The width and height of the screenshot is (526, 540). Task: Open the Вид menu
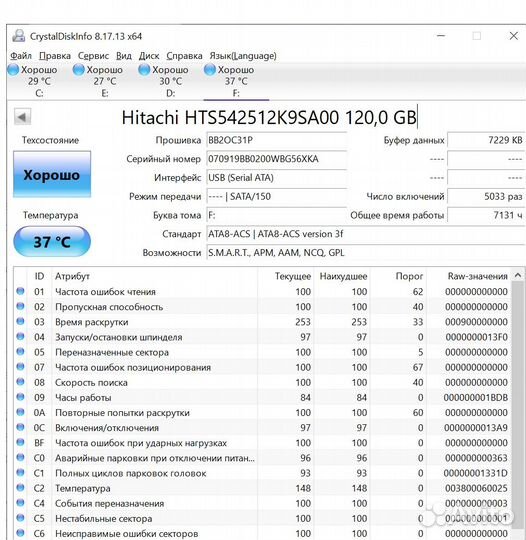click(x=124, y=56)
